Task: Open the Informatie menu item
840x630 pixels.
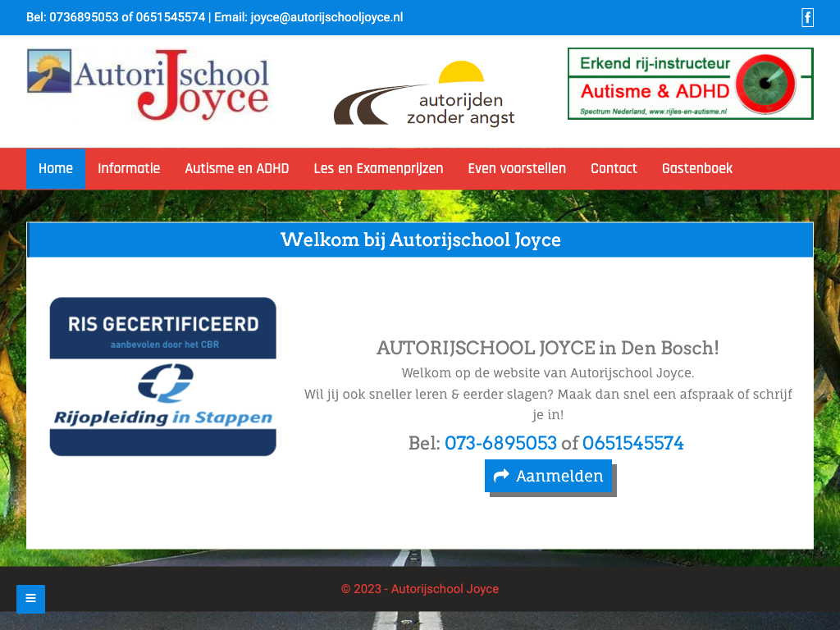Action: click(129, 169)
